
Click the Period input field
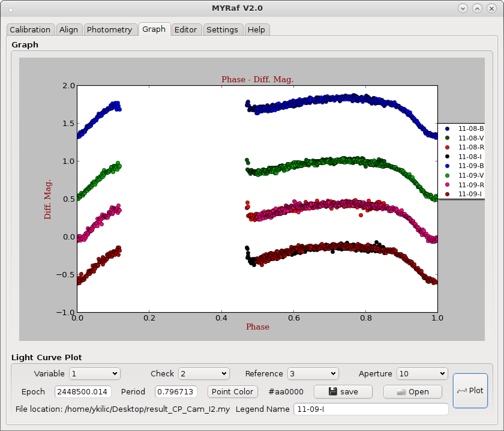click(176, 392)
